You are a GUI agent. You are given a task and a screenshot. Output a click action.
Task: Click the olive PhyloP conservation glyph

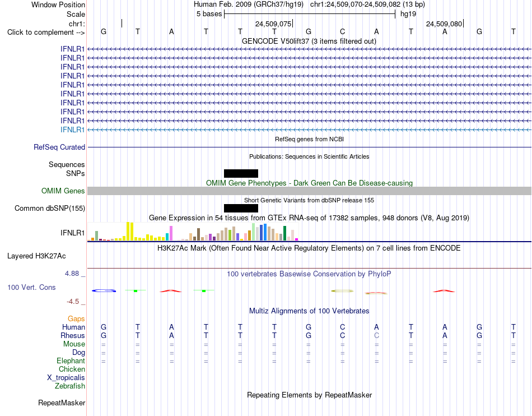coord(342,291)
